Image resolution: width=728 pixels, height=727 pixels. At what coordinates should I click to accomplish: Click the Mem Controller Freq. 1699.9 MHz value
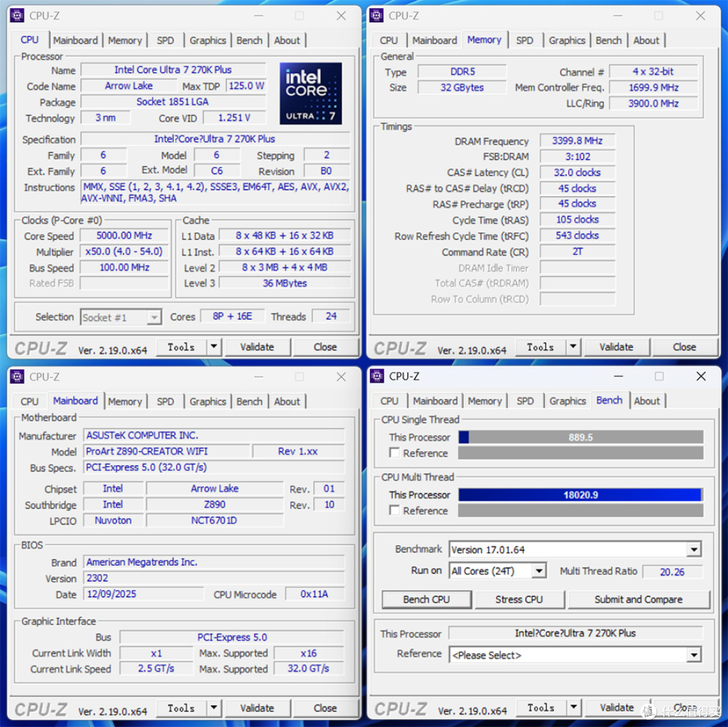[653, 87]
